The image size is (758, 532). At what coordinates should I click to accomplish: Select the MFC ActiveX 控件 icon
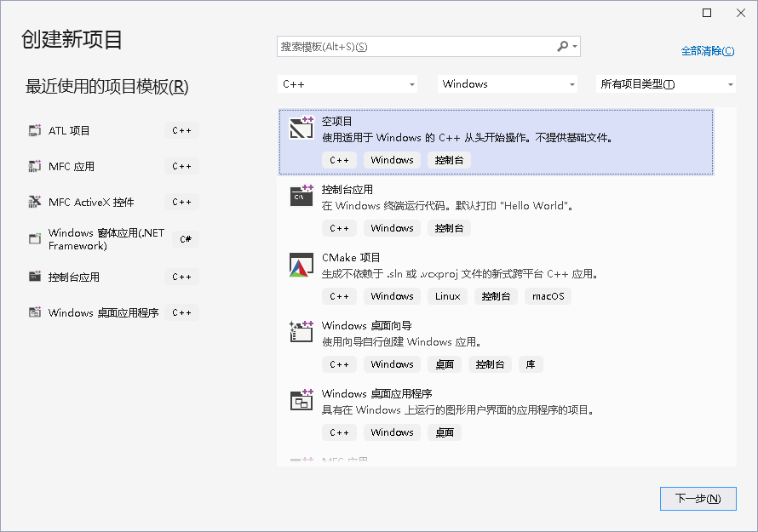35,202
